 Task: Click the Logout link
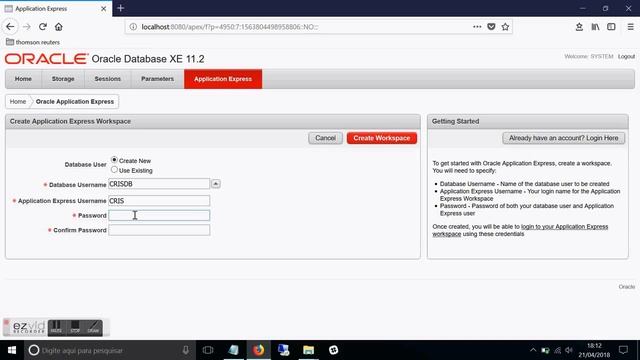click(x=626, y=56)
